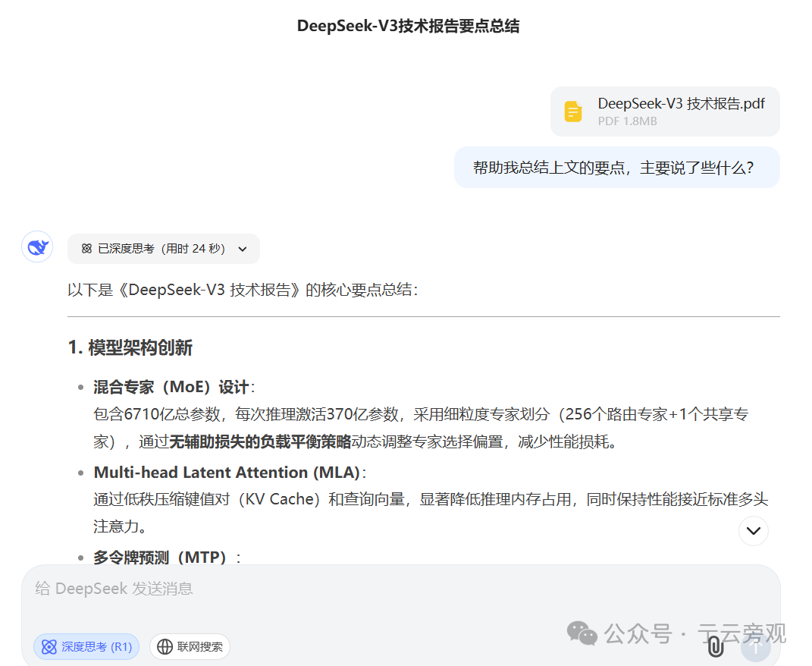Click the user message 帮助我总结上文的要点
The image size is (812, 666).
pyautogui.click(x=616, y=168)
